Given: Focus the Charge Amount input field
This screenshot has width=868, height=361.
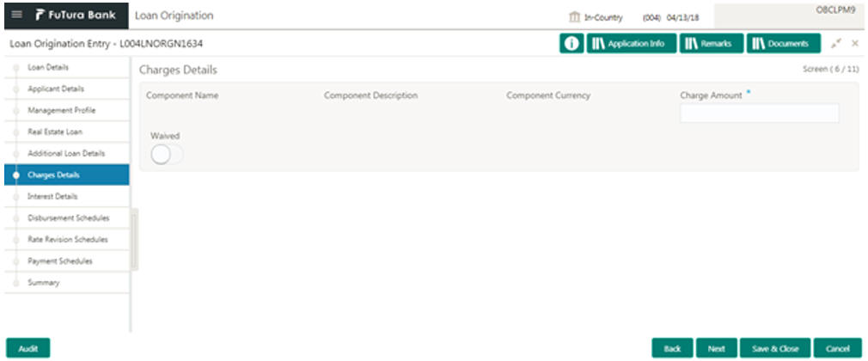Looking at the screenshot, I should point(760,113).
